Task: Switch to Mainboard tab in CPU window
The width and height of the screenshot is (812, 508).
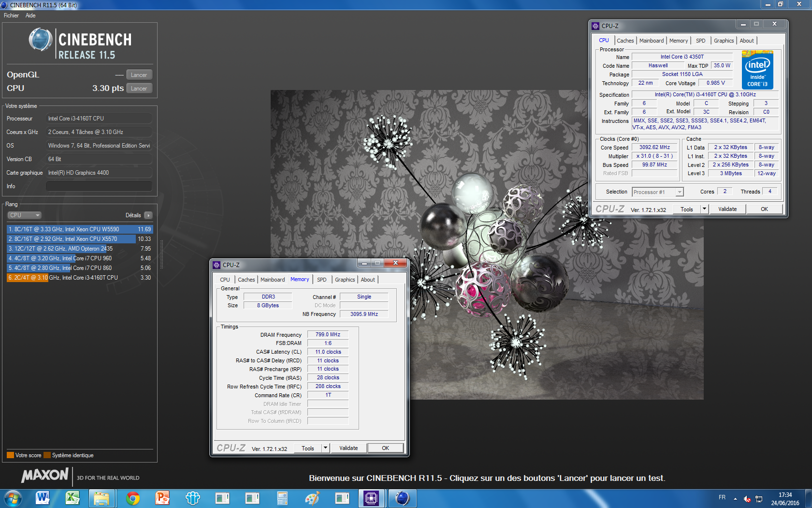Action: (652, 41)
